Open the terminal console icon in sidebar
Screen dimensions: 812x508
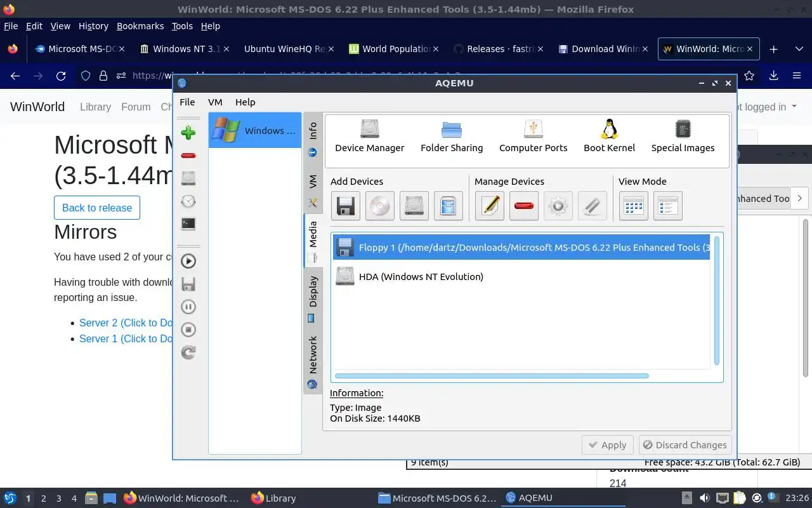(x=188, y=224)
